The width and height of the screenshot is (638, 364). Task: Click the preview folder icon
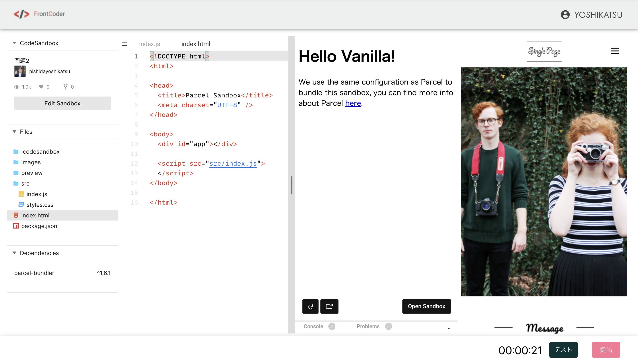click(x=16, y=173)
